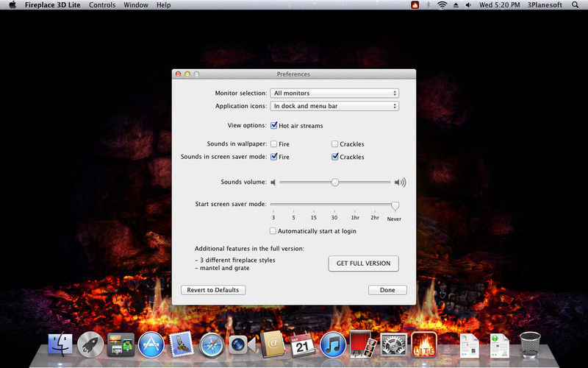Screen dimensions: 588x368
Task: Click Revert to Defaults button
Action: (x=213, y=290)
